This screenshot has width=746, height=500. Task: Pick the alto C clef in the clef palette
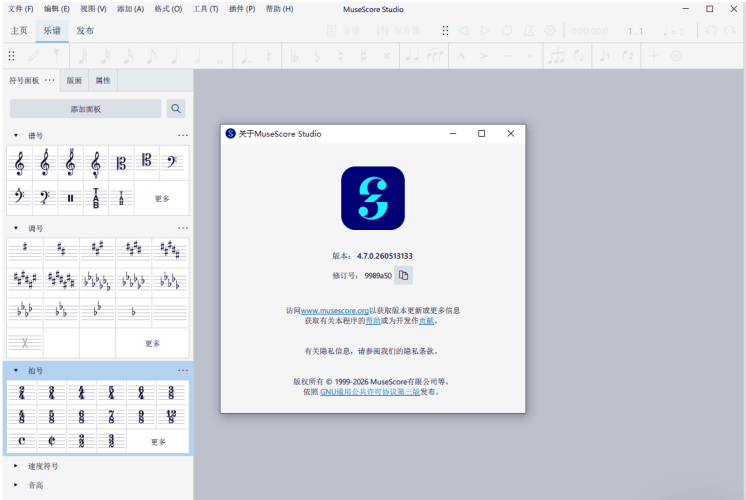tap(121, 163)
